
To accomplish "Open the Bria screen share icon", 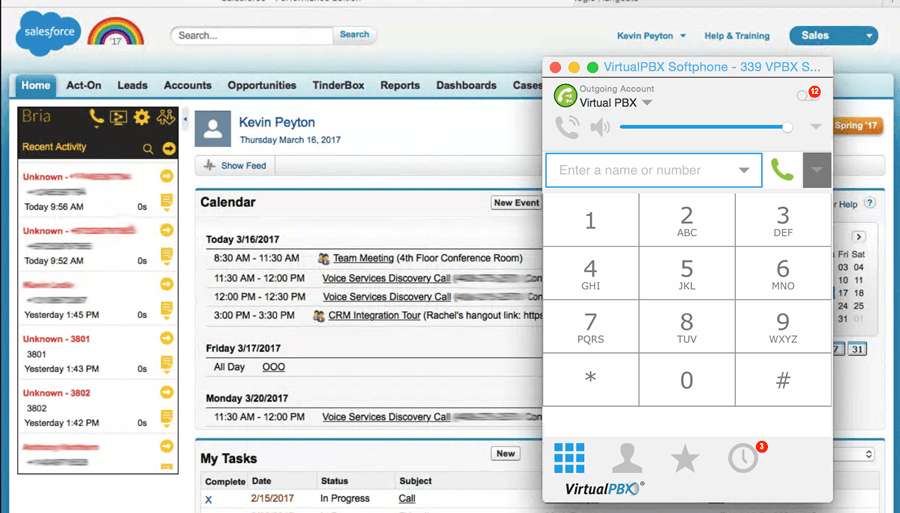I will tap(118, 118).
